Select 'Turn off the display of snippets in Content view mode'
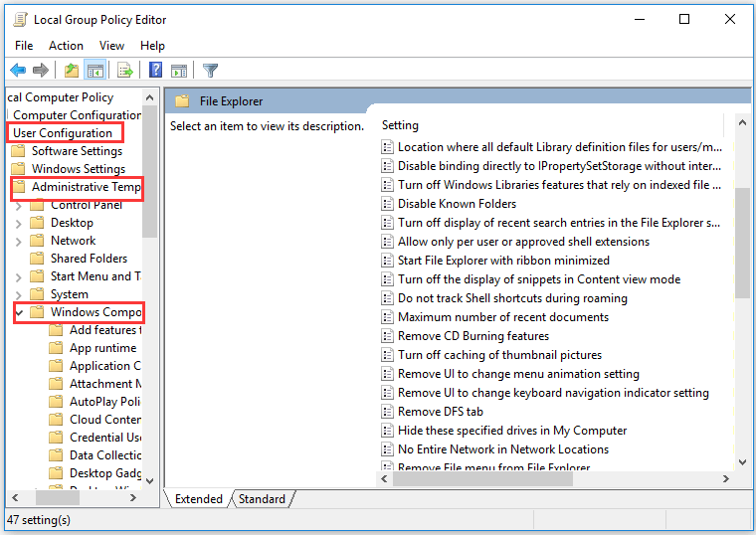The image size is (756, 535). [x=539, y=279]
